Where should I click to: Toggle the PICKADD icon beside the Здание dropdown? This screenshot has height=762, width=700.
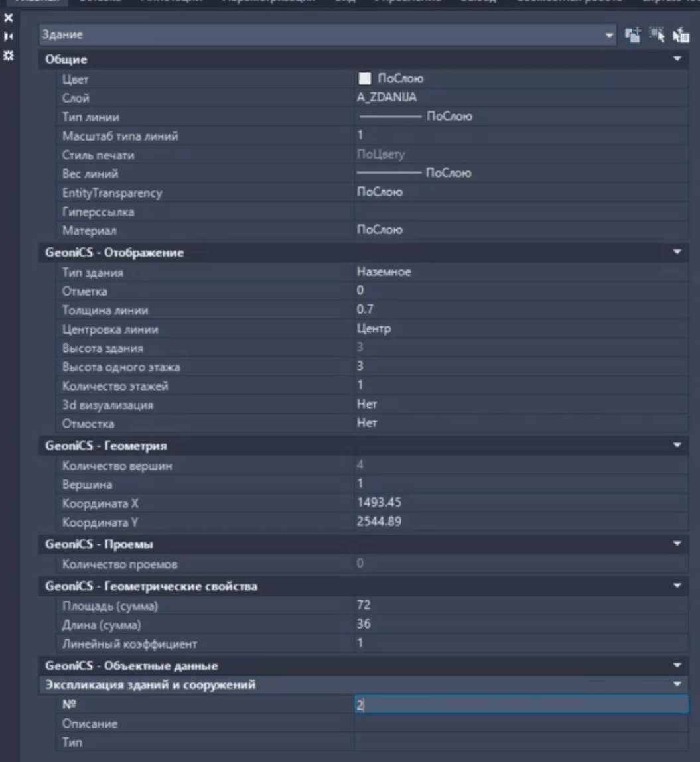tap(634, 35)
